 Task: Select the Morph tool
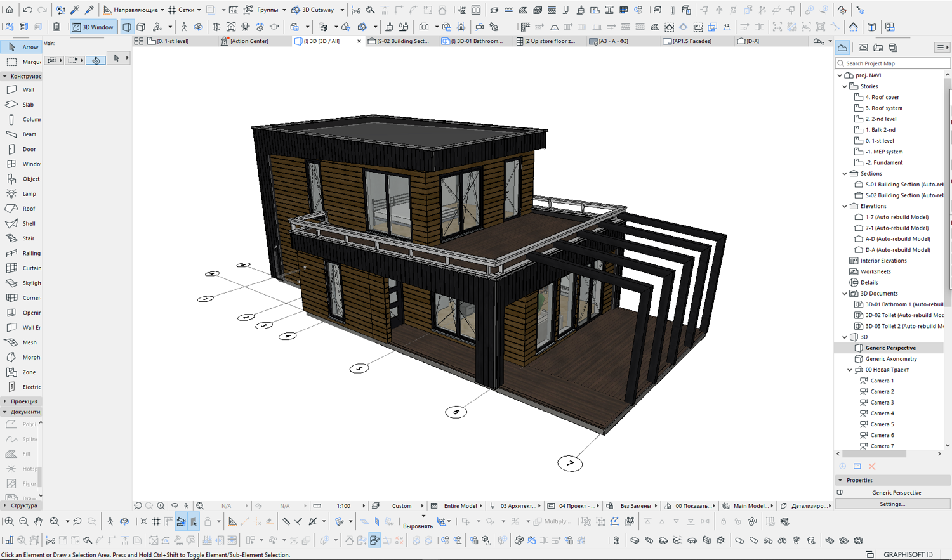(x=21, y=357)
